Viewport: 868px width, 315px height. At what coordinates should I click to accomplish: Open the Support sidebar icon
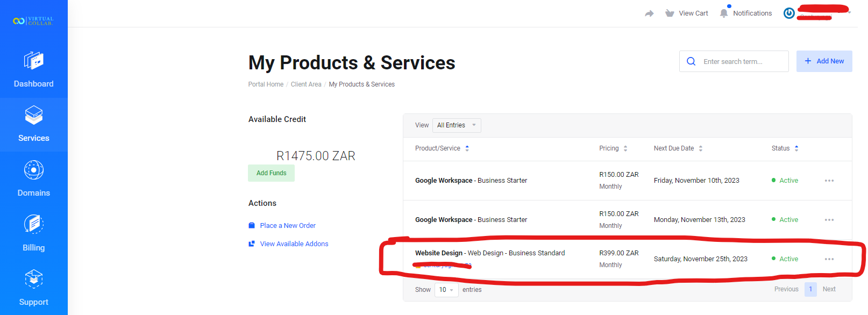tap(33, 279)
